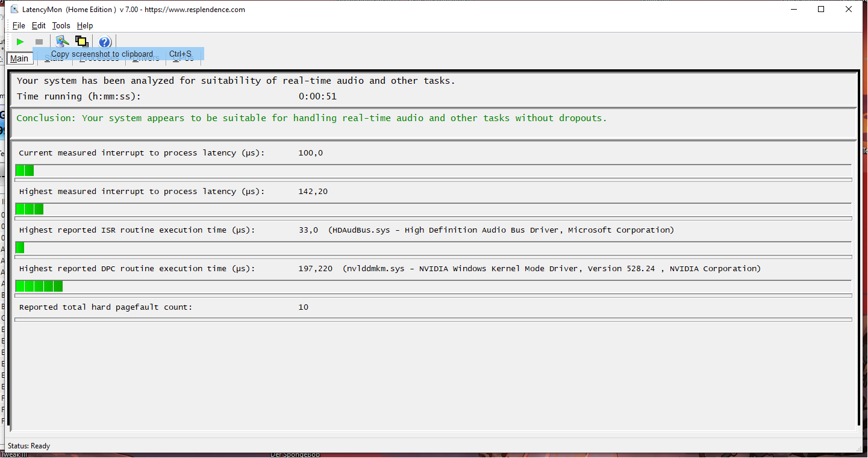Select the Main tab
The height and width of the screenshot is (458, 868).
pos(19,58)
